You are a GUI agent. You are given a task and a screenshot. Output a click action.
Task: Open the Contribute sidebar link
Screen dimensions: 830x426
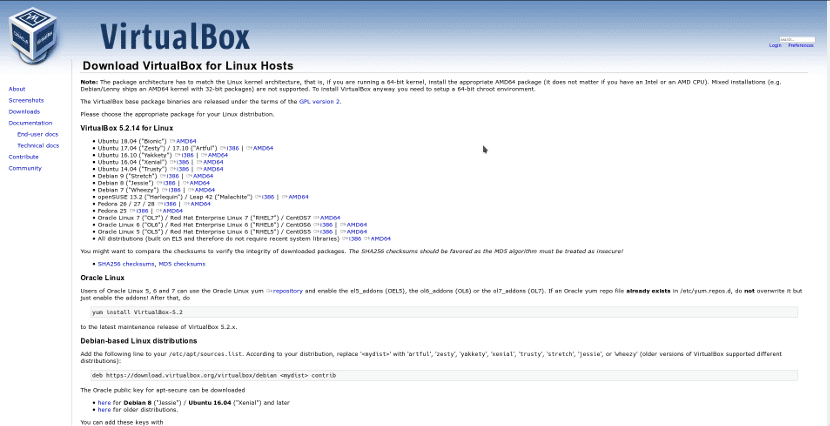23,157
